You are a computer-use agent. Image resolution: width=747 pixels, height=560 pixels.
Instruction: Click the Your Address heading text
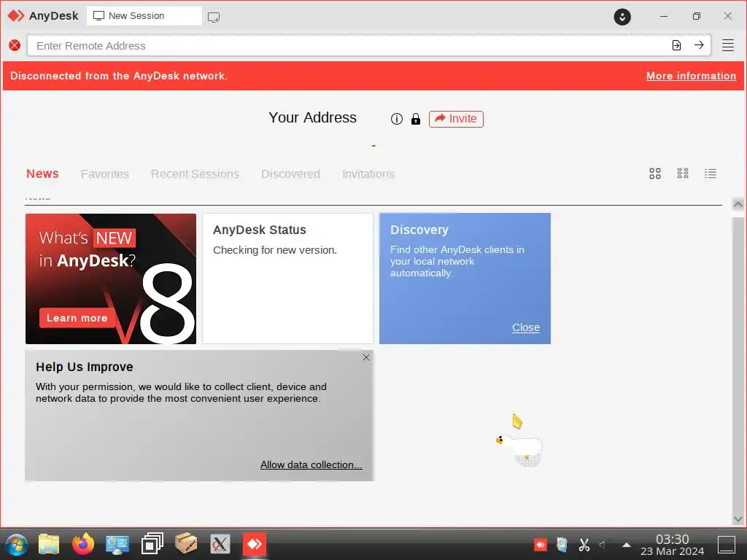point(312,117)
